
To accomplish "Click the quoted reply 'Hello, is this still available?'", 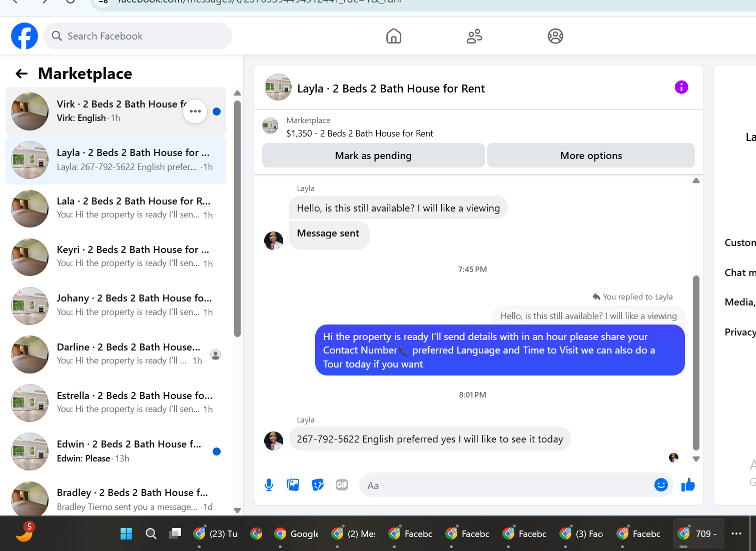I will pos(588,315).
